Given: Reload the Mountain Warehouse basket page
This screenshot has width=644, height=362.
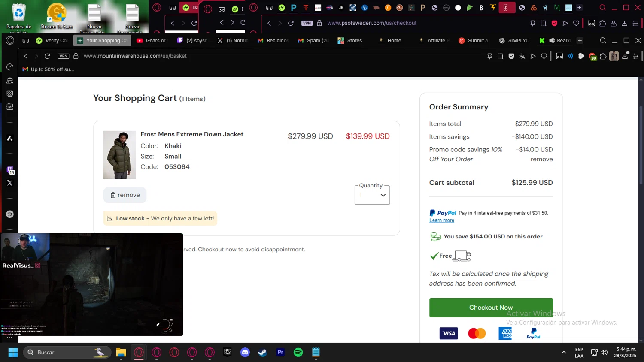Looking at the screenshot, I should point(47,56).
